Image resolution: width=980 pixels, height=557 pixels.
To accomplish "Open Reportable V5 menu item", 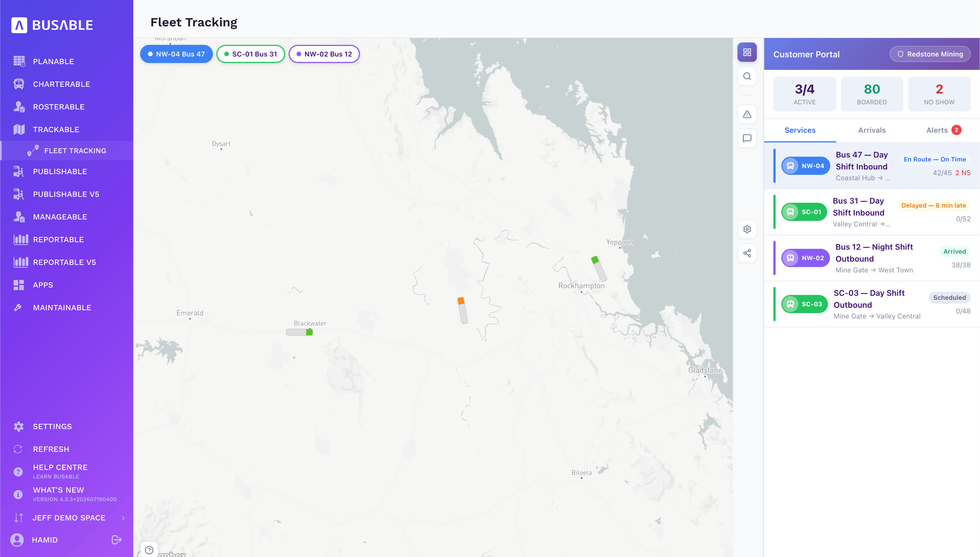I will tap(67, 262).
